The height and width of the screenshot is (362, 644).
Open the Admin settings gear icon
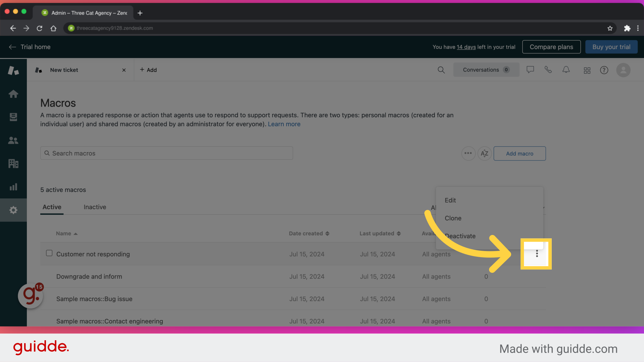pyautogui.click(x=13, y=210)
